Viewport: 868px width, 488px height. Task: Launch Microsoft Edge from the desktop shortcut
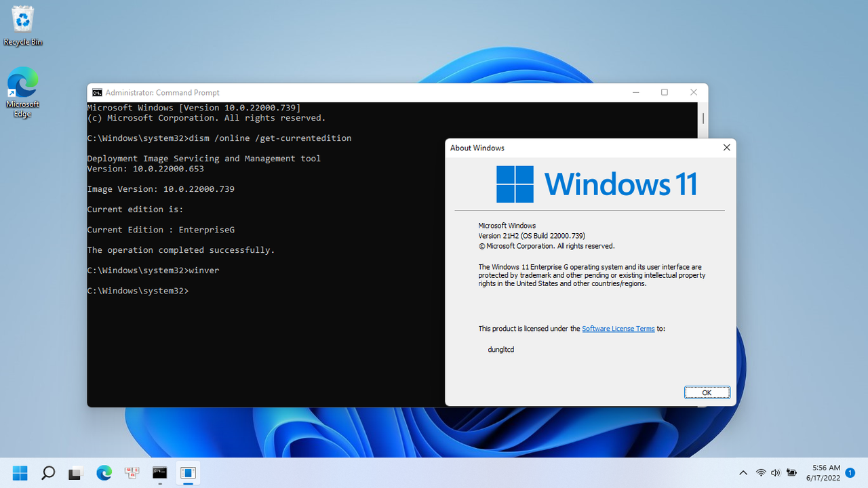pyautogui.click(x=22, y=92)
